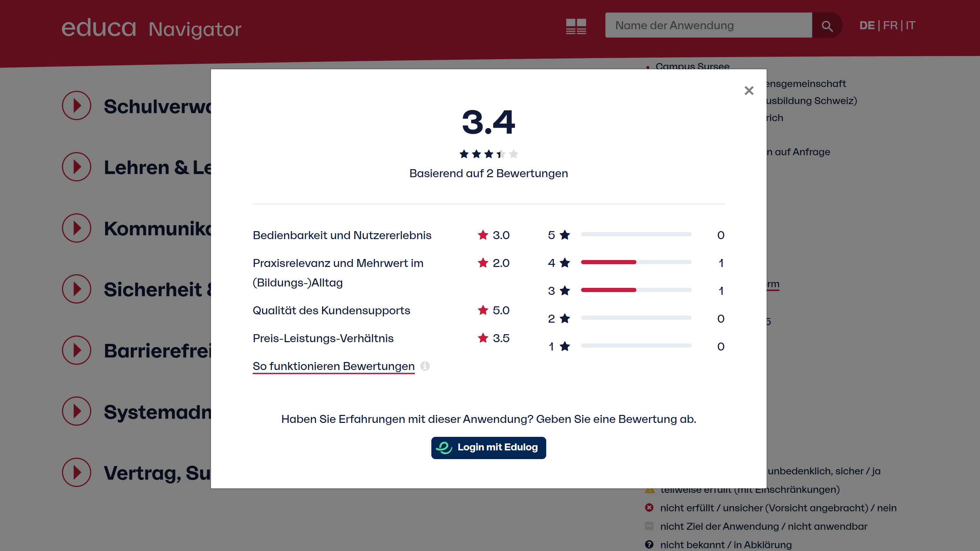Viewport: 980px width, 551px height.
Task: Click the 4-star rating row star
Action: pyautogui.click(x=565, y=263)
